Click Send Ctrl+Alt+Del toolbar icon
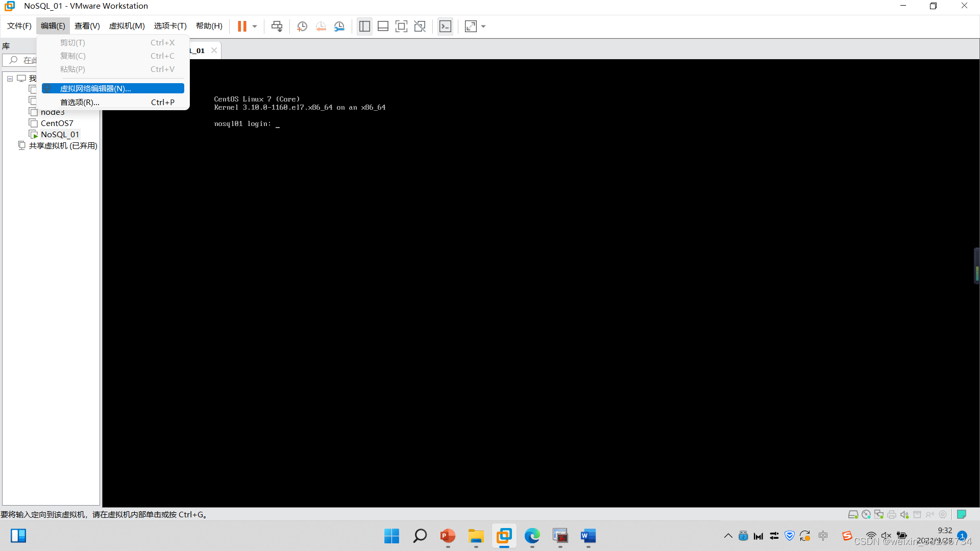 point(277,26)
